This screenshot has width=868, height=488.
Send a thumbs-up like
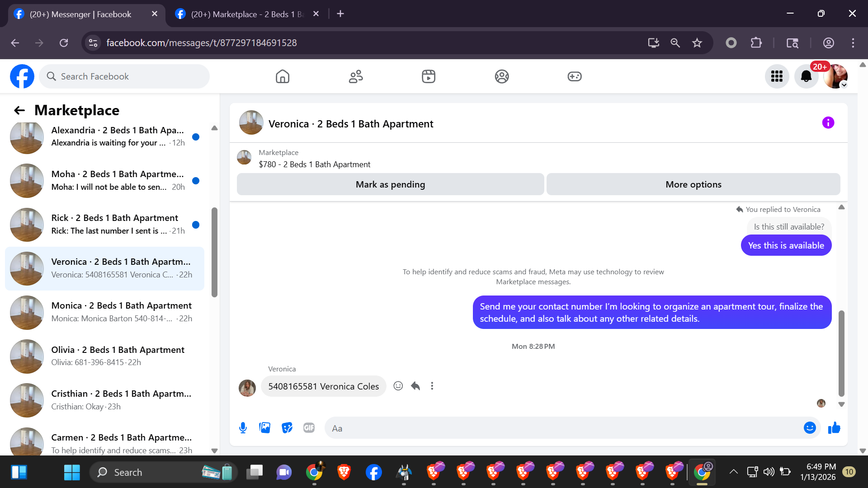pos(834,427)
